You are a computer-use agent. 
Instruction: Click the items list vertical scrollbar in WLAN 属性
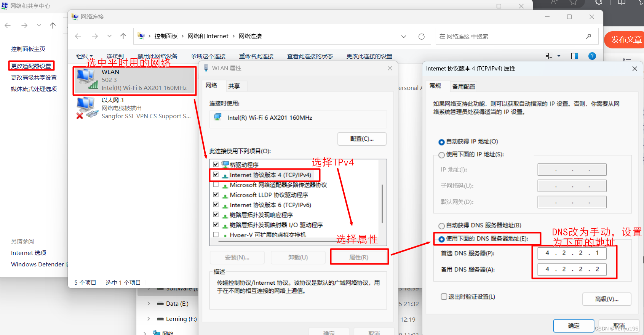coord(382,203)
